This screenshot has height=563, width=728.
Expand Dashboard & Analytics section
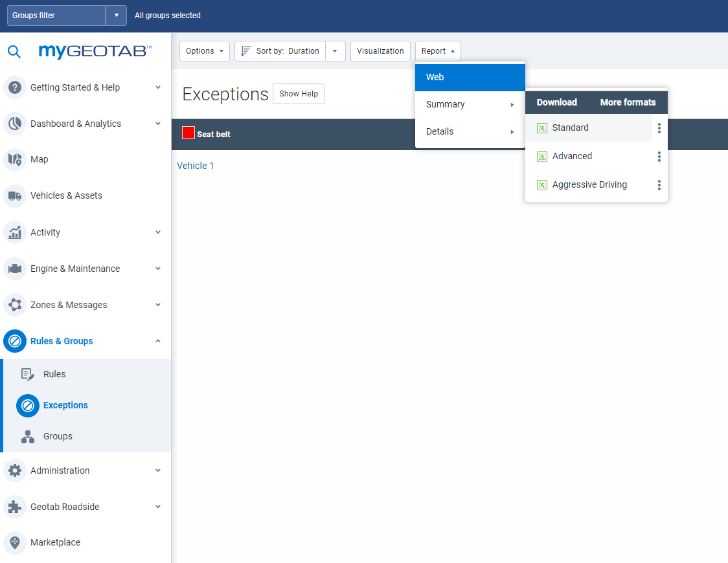[x=158, y=124]
